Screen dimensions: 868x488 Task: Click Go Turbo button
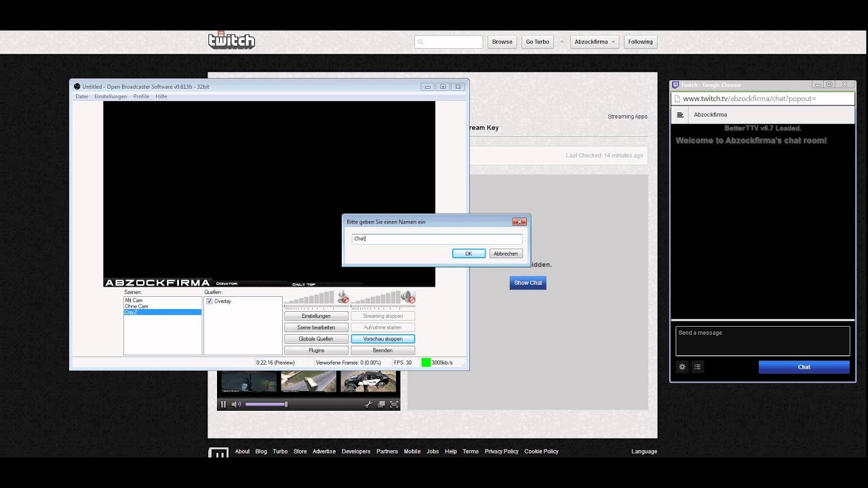pos(538,42)
